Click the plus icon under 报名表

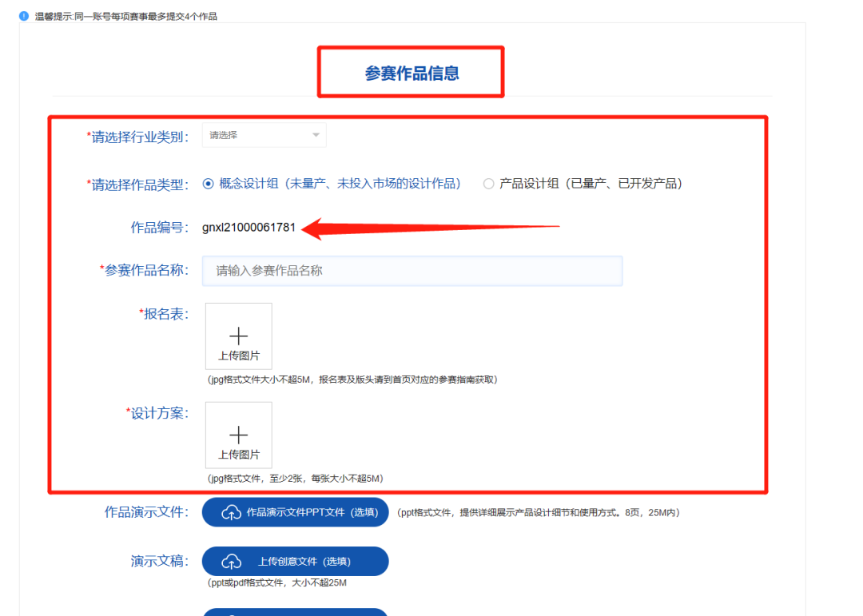coord(238,336)
